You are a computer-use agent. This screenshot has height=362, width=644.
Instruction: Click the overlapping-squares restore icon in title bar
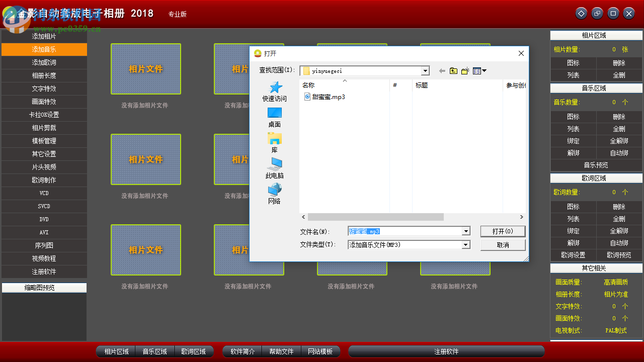click(597, 14)
